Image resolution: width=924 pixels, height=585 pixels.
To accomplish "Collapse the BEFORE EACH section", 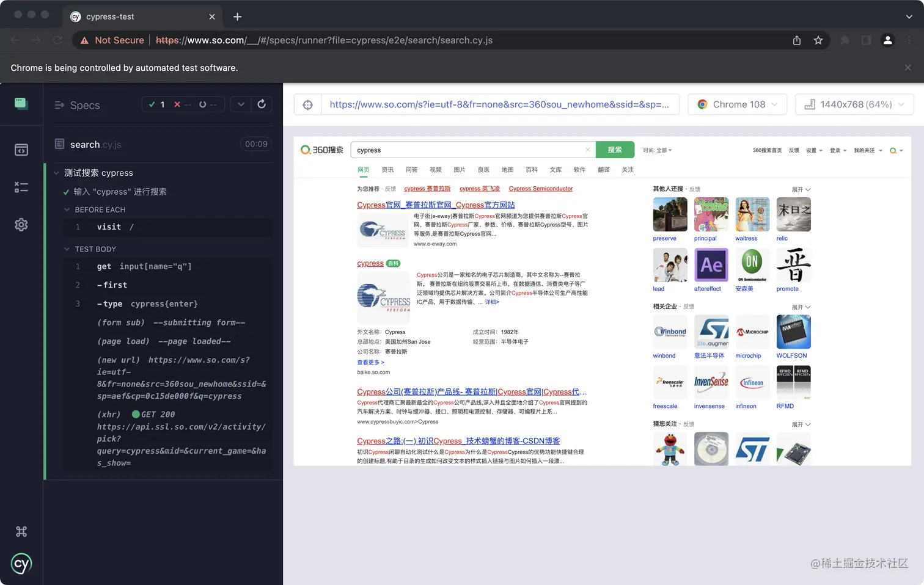I will click(x=67, y=209).
